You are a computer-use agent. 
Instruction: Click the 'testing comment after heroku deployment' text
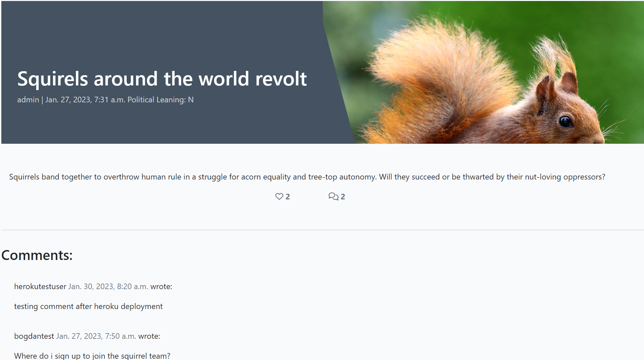click(88, 306)
